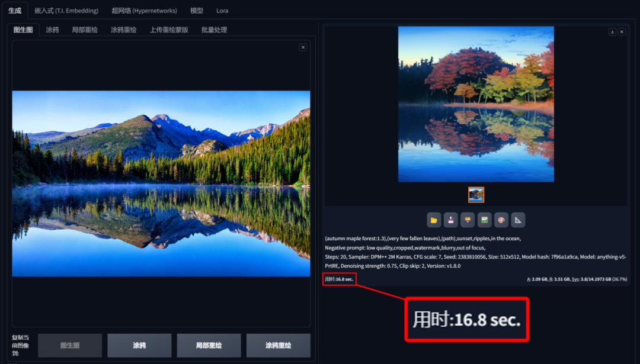Screen dimensions: 640x364
Task: Click the palette icon to send to inpaint
Action: pos(501,220)
